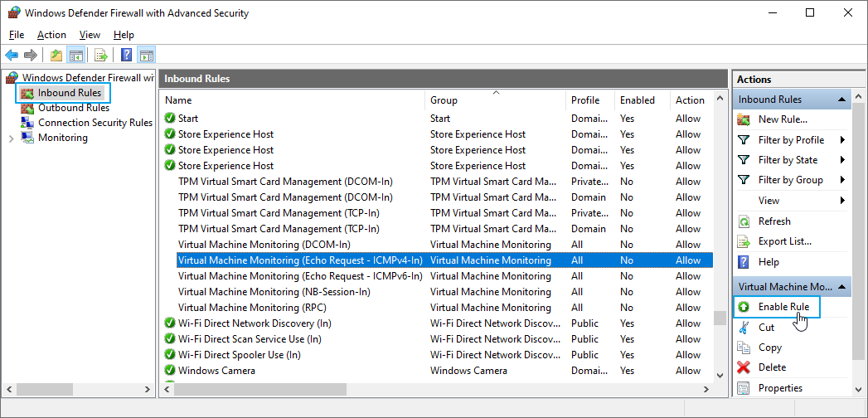This screenshot has height=418, width=868.
Task: Select Virtual Machine Monitoring (NB-Session-In) rule
Action: [274, 292]
